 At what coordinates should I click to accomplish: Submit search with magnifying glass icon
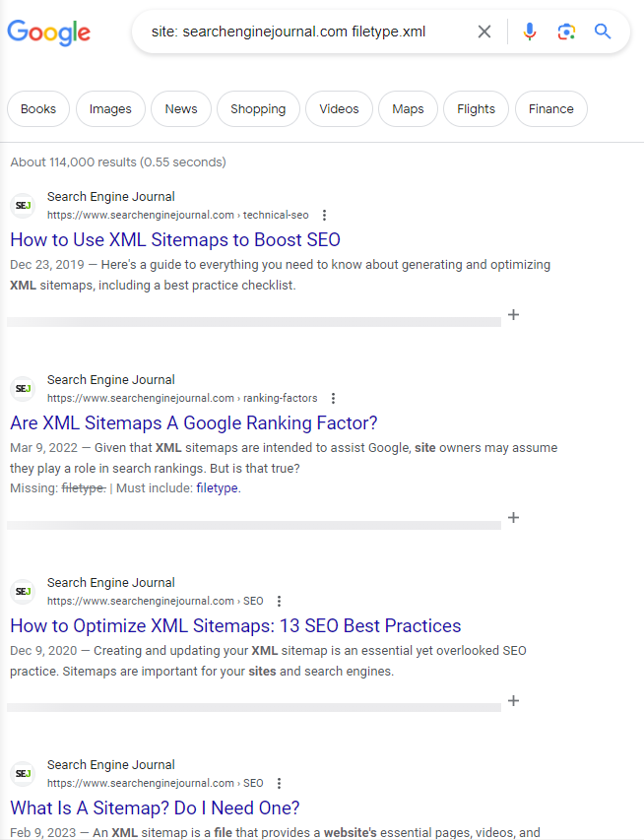(603, 32)
